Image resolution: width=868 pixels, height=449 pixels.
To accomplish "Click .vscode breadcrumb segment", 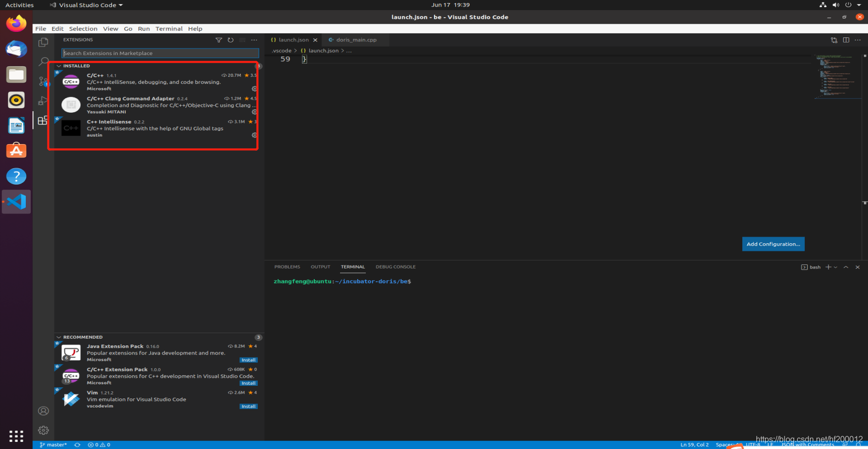I will (281, 51).
